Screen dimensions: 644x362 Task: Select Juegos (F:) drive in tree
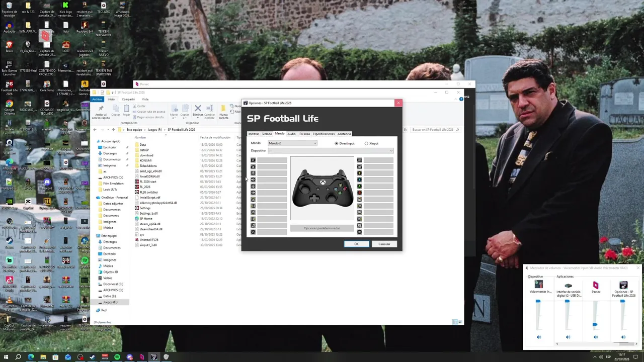click(x=110, y=302)
